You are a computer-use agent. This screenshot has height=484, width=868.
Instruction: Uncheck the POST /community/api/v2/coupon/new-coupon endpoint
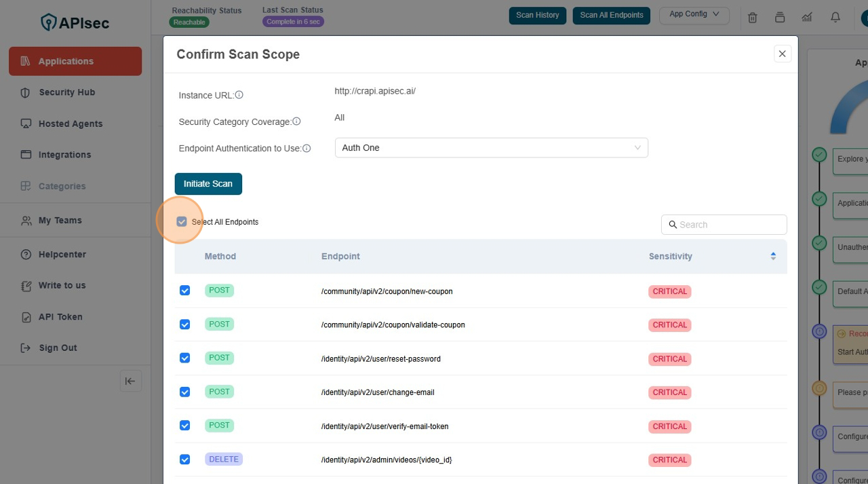[x=184, y=290]
